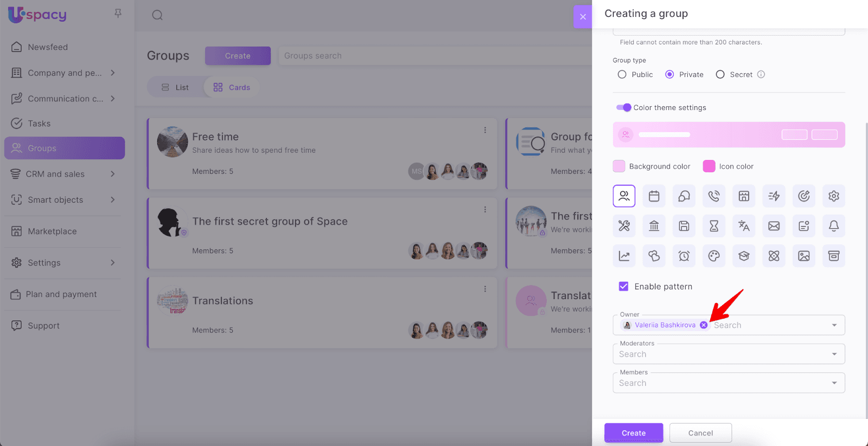Screen dimensions: 868x446
Task: Switch groups view to List
Action: click(x=175, y=87)
